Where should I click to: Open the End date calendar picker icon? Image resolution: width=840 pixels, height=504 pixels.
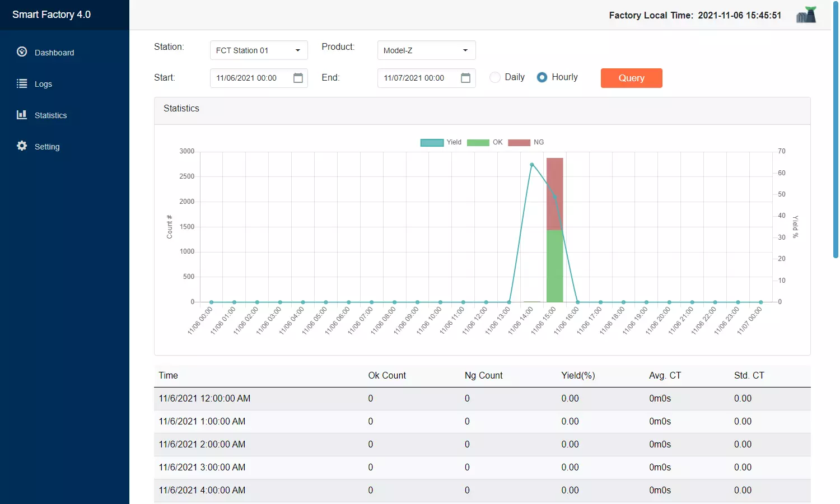pos(465,78)
